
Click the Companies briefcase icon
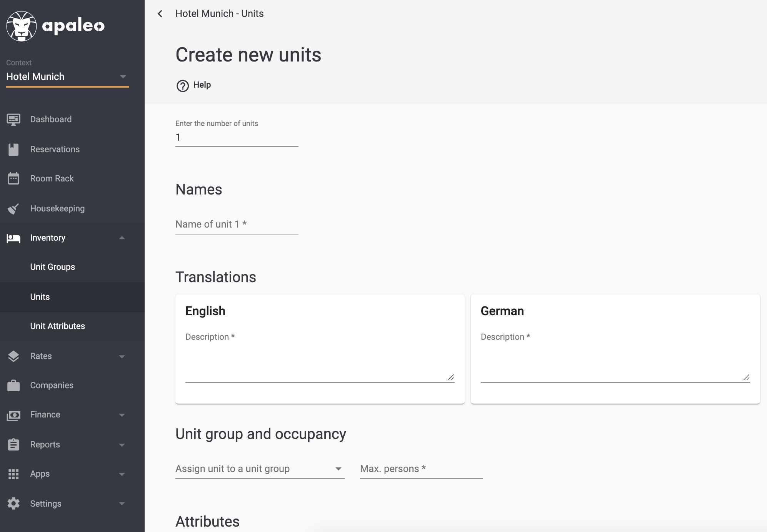13,386
